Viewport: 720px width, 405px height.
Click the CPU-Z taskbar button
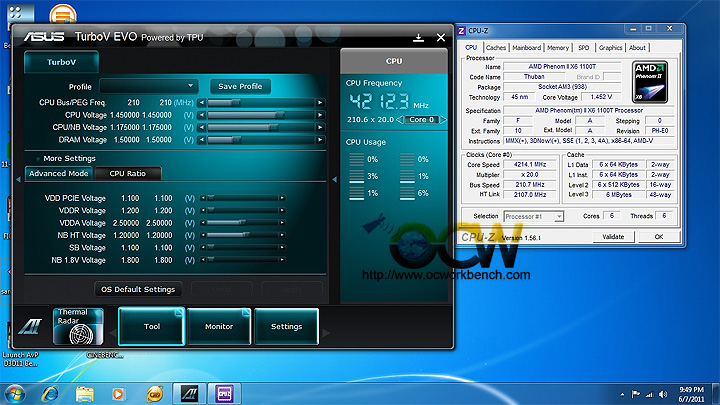(224, 394)
